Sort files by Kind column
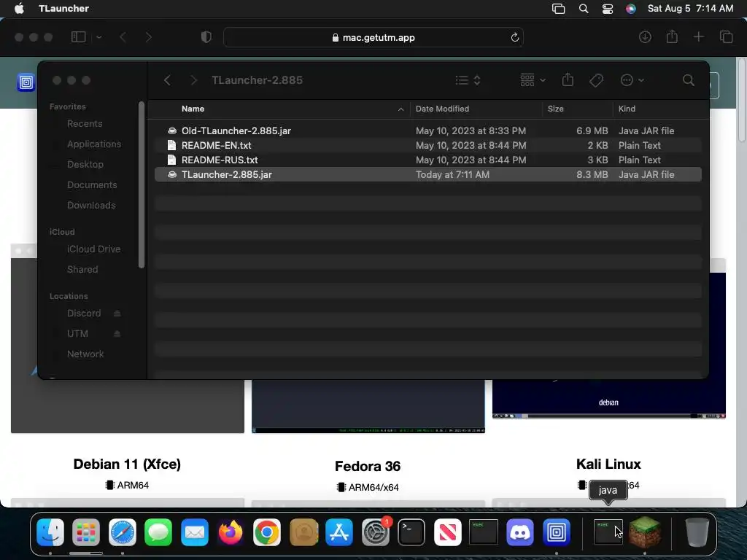 (x=627, y=109)
